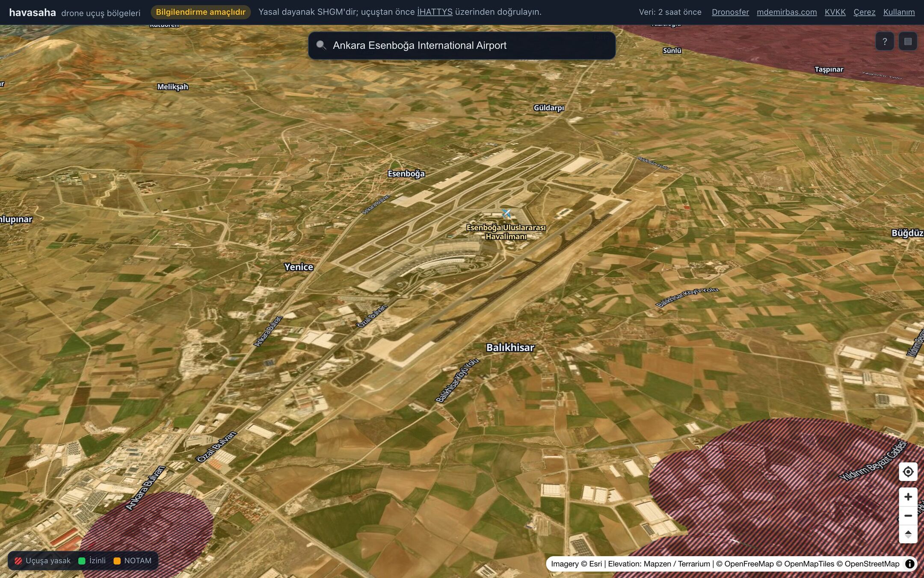Viewport: 924px width, 578px height.
Task: Open the Dronosfer link
Action: click(730, 12)
